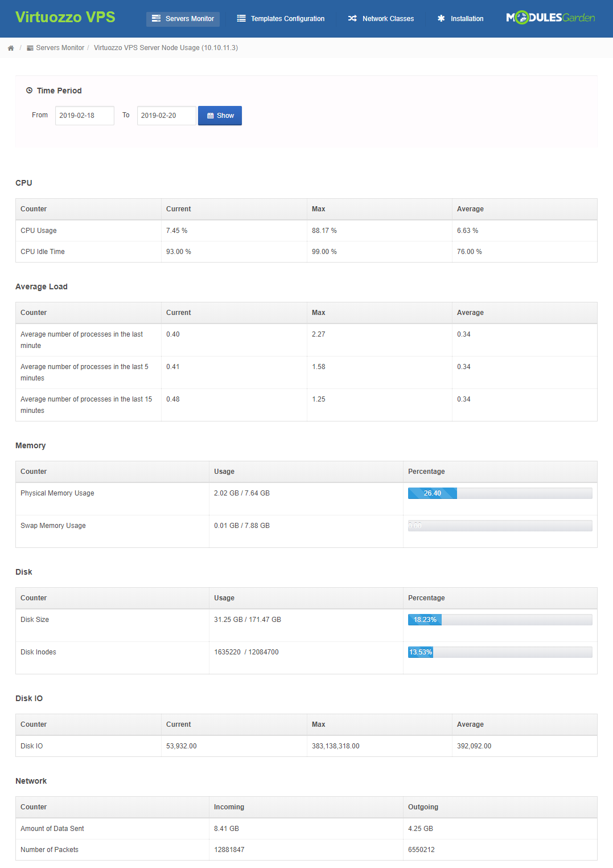Click the Outgoing column header in Network table
613x868 pixels.
423,807
